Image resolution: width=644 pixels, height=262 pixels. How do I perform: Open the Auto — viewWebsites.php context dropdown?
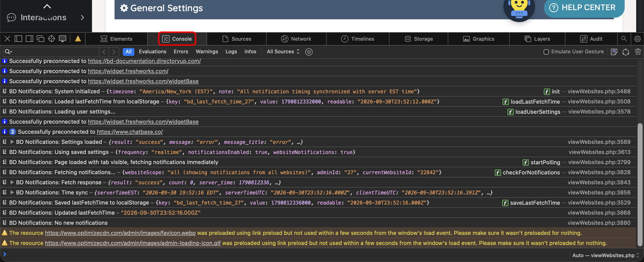tap(606, 256)
